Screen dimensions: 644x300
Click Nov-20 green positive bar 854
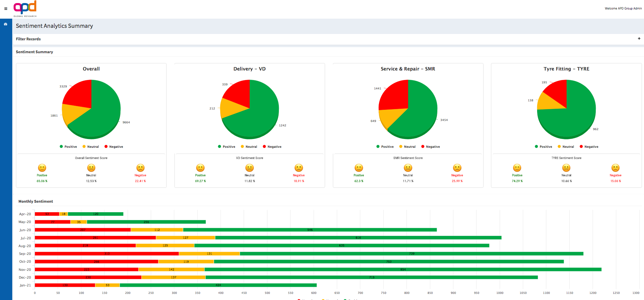click(403, 269)
